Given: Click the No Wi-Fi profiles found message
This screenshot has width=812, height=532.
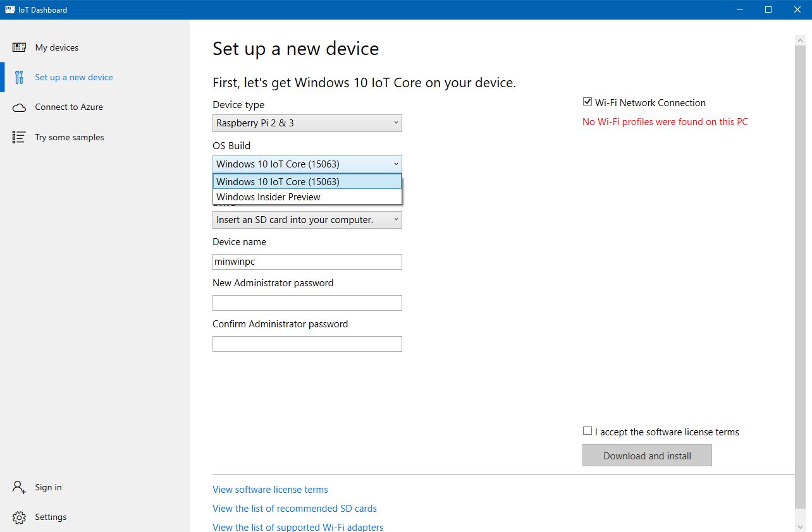Looking at the screenshot, I should pos(665,122).
